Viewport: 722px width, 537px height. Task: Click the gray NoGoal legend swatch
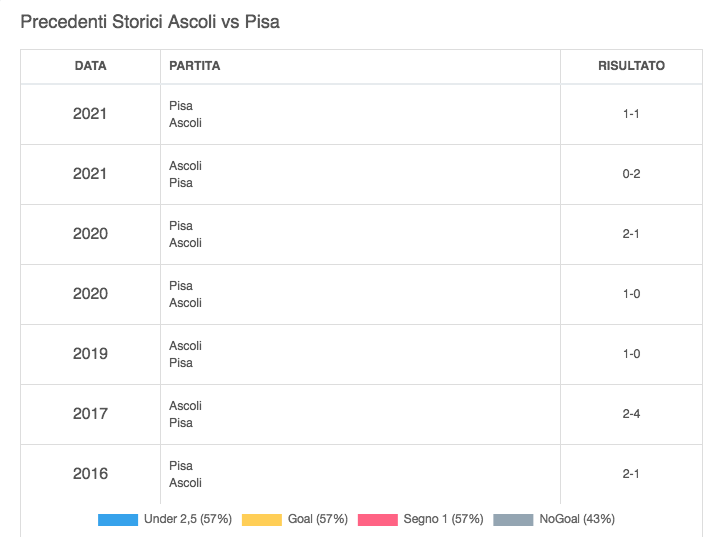coord(514,519)
